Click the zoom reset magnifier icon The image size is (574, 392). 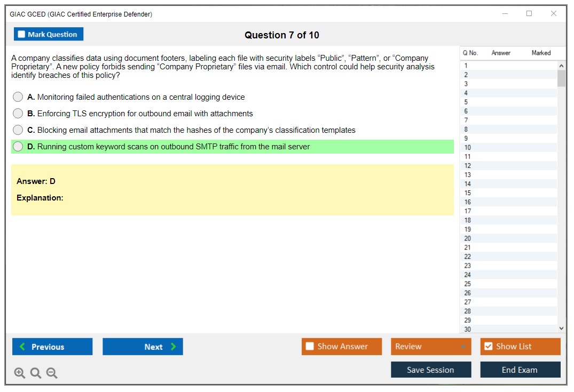click(x=36, y=373)
